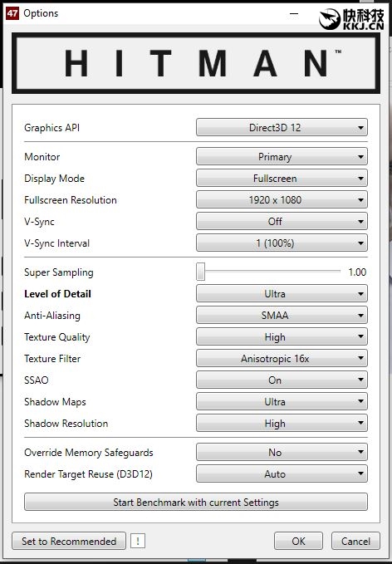Open Anti-Aliasing dropdown showing SMAA
Image resolution: width=392 pixels, height=564 pixels.
point(282,315)
